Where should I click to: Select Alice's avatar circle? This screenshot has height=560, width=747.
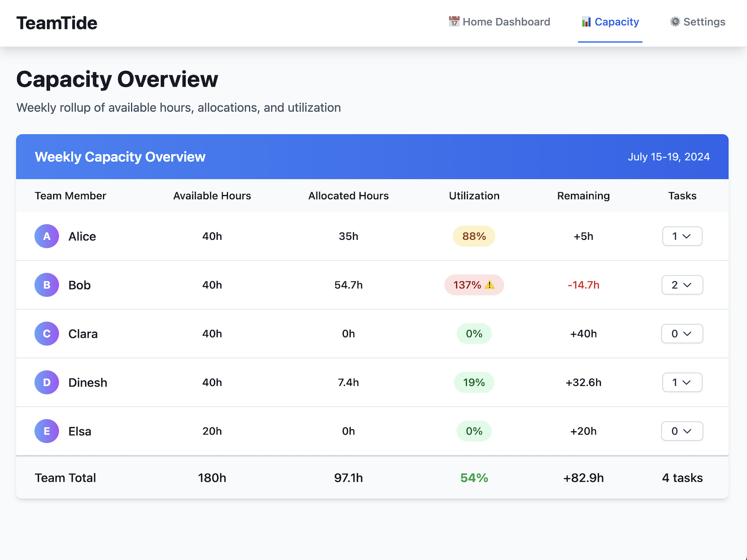click(47, 236)
